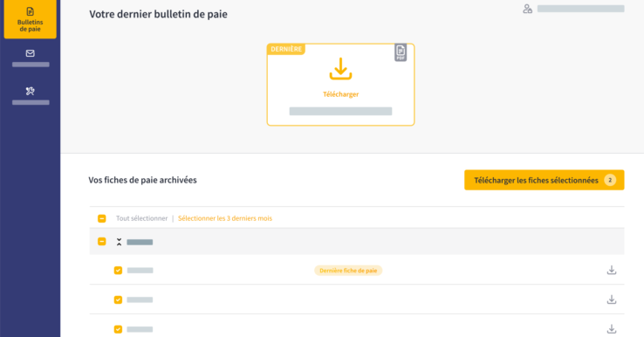Click the Tout sélectionner label text

click(x=141, y=218)
